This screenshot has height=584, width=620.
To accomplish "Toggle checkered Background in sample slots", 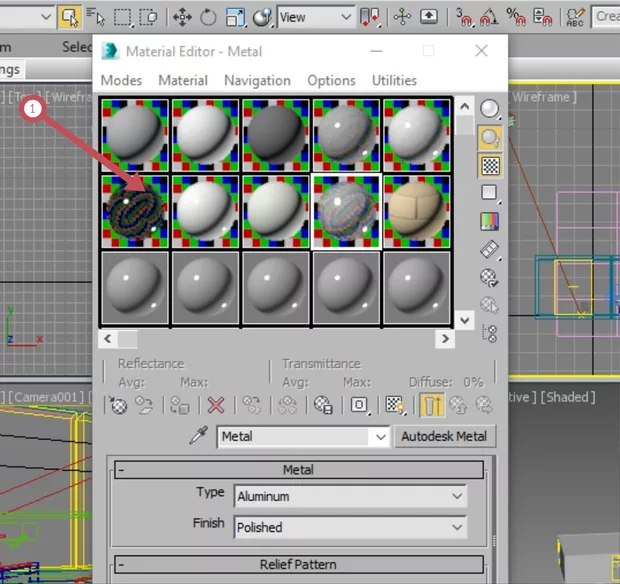I will 489,165.
